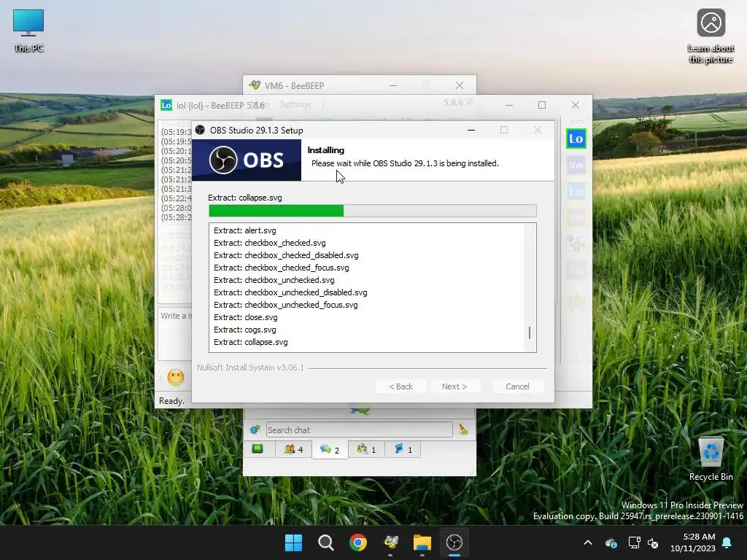This screenshot has height=560, width=747.
Task: Click the first 'Vm' avatar below highlighted Lo
Action: [576, 166]
